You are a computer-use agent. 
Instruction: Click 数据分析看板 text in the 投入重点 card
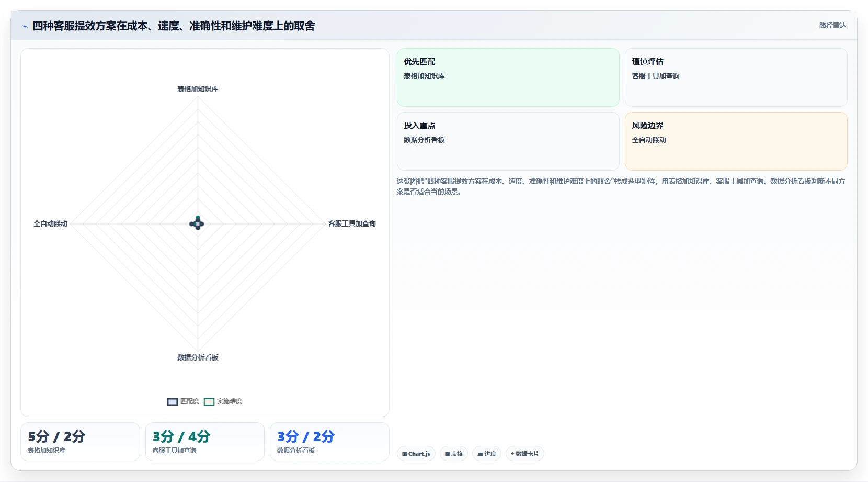click(x=424, y=140)
